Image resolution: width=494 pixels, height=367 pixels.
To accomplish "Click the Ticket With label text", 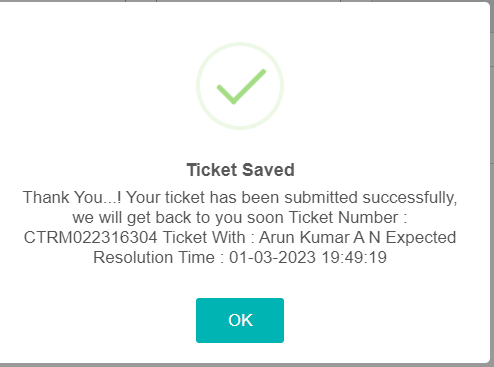I will (209, 238).
